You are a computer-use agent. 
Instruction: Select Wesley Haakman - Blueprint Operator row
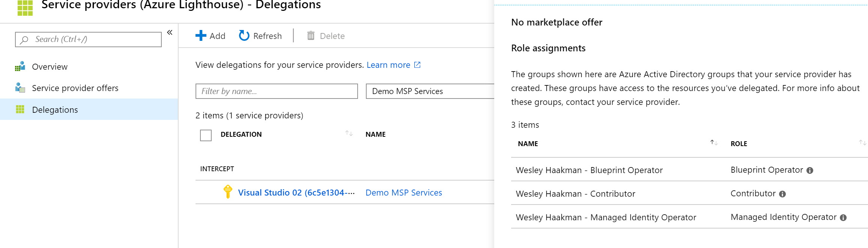point(689,170)
